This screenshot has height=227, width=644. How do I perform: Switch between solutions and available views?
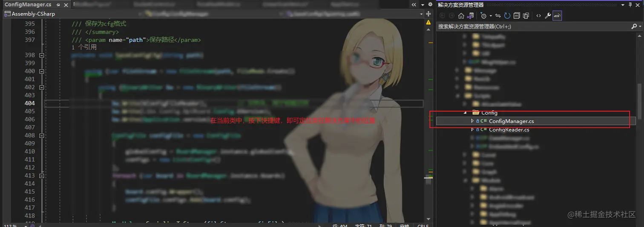(x=470, y=16)
